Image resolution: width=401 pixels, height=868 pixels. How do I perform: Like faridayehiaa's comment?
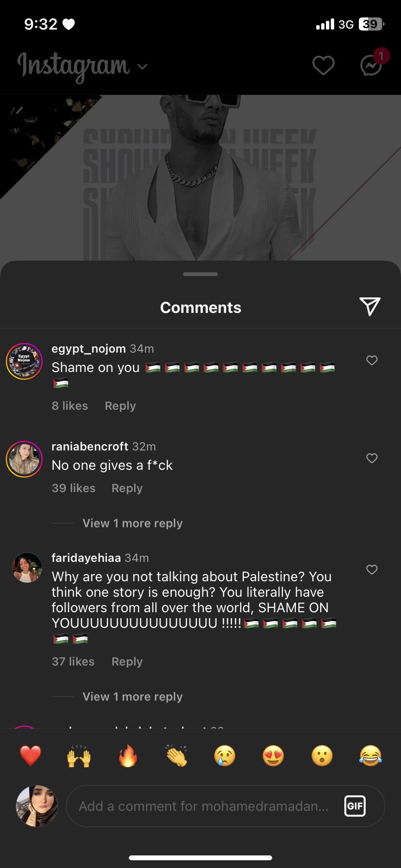(371, 570)
